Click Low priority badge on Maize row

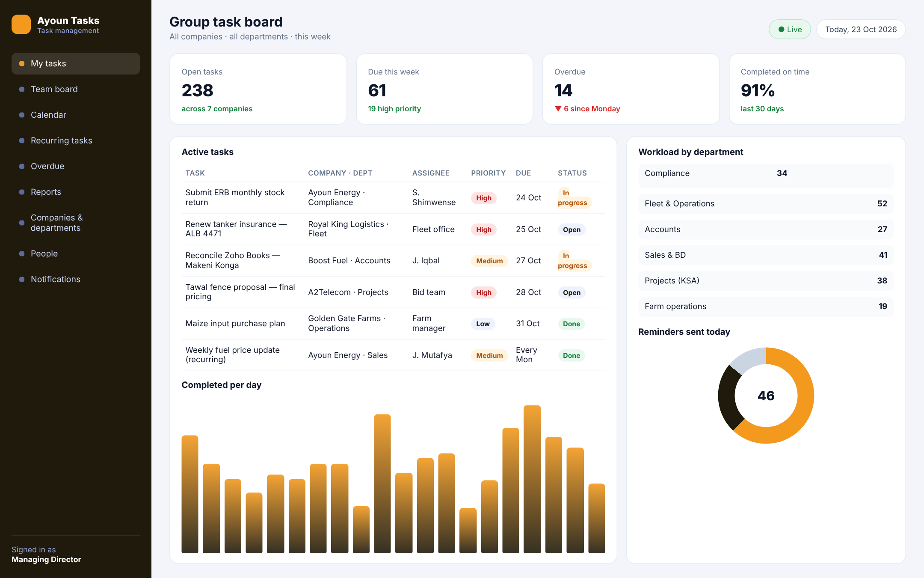click(483, 324)
